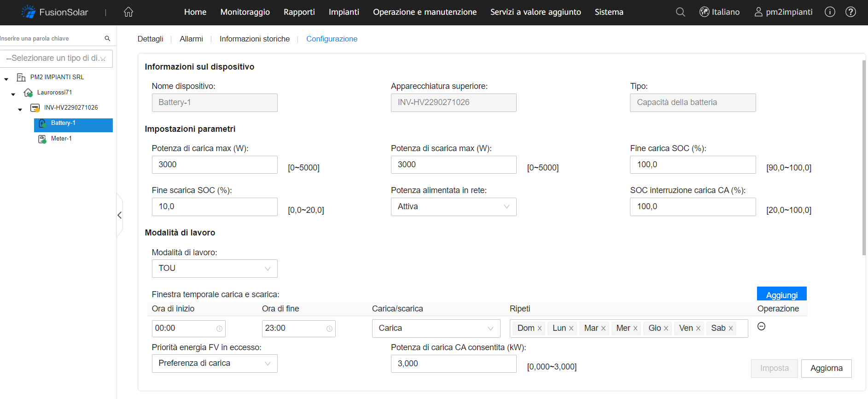Click the Aggiungi button

coord(781,294)
